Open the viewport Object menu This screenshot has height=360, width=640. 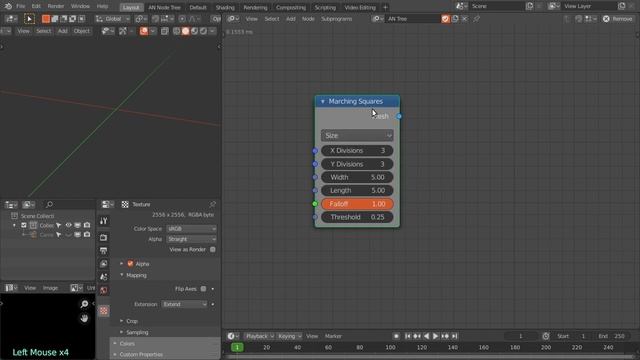pyautogui.click(x=81, y=31)
